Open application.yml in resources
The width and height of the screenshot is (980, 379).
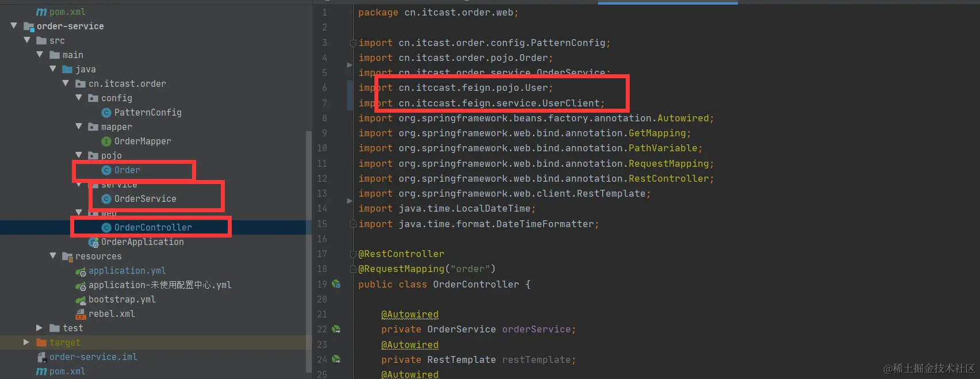click(x=127, y=271)
